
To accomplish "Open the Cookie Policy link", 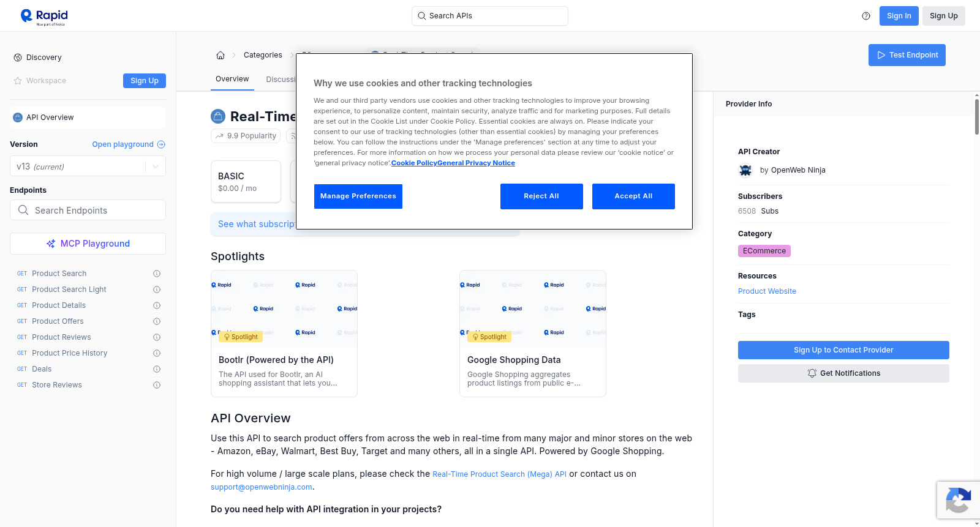I will coord(414,163).
